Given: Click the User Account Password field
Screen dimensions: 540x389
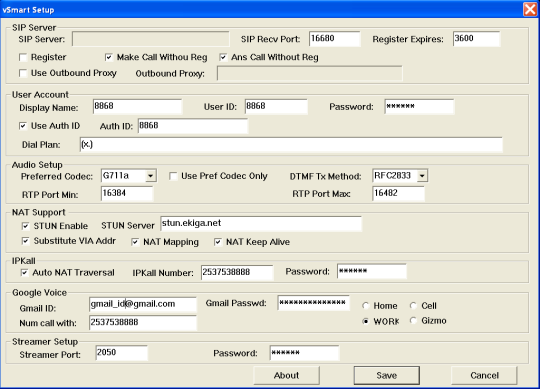Looking at the screenshot, I should [x=419, y=106].
